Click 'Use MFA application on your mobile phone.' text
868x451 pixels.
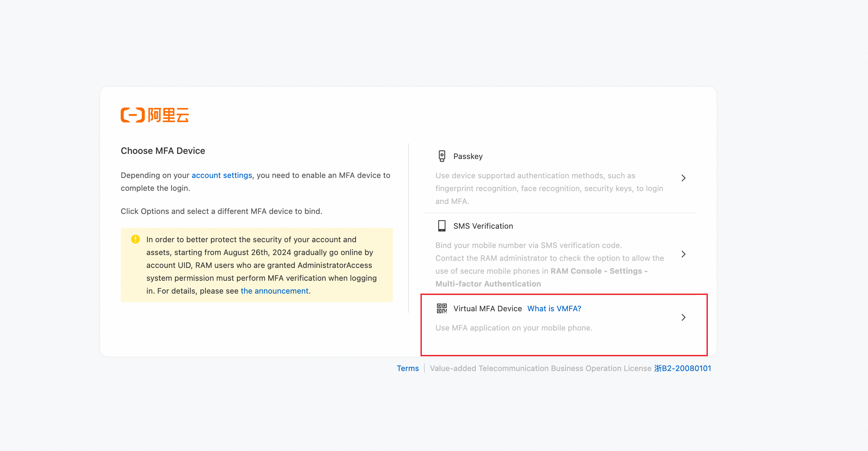coord(514,328)
